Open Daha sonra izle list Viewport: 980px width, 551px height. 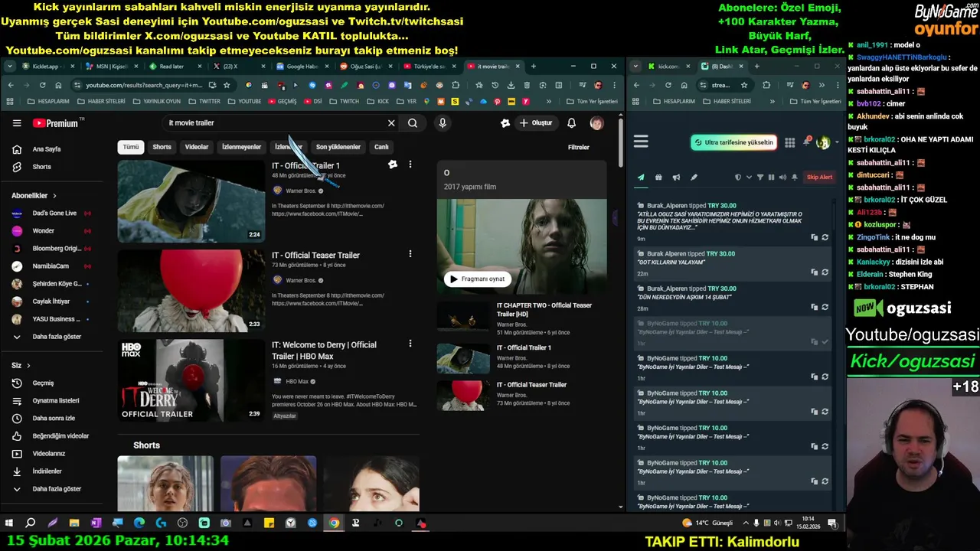[52, 419]
